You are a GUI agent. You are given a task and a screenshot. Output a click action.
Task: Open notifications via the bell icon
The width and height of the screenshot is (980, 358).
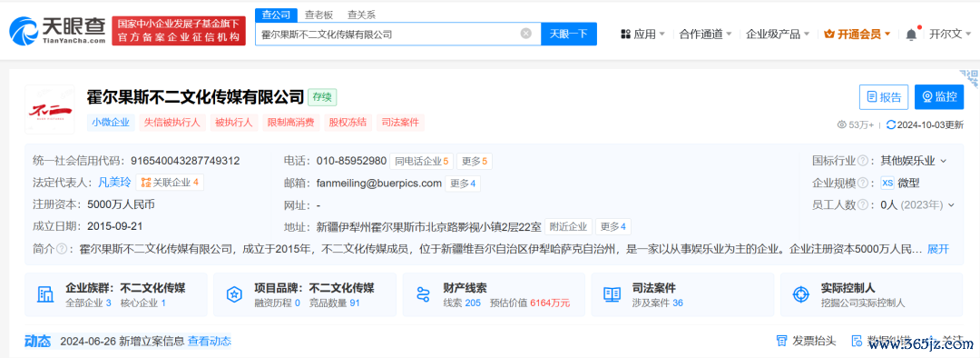[x=911, y=35]
